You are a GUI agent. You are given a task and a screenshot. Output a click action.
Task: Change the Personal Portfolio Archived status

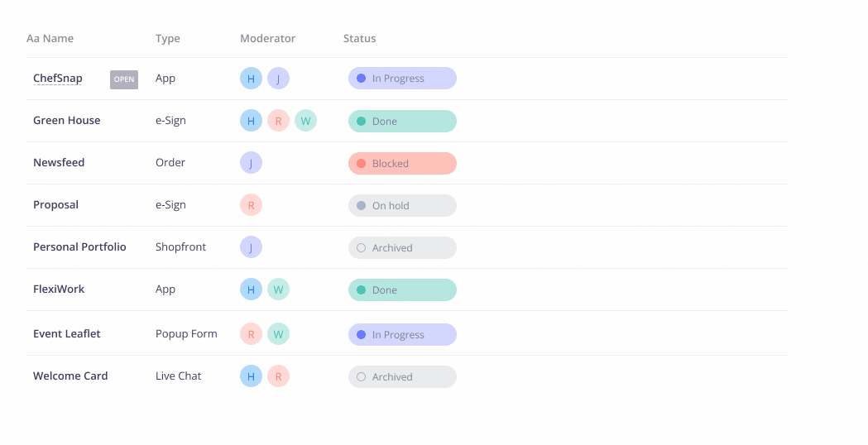[x=402, y=248]
